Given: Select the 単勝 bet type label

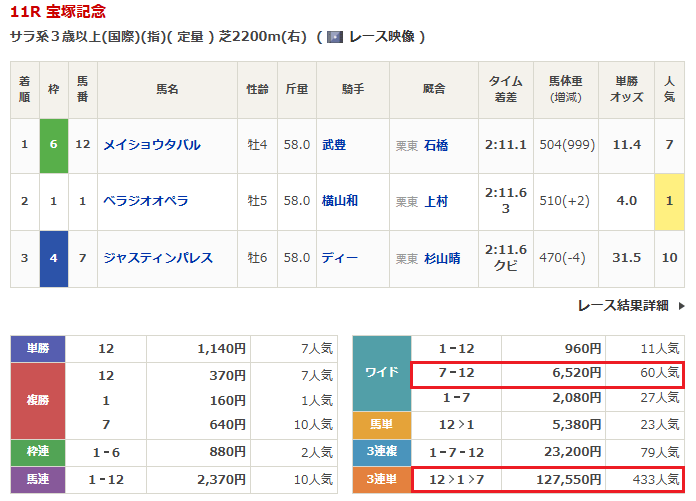Looking at the screenshot, I should 38,348.
